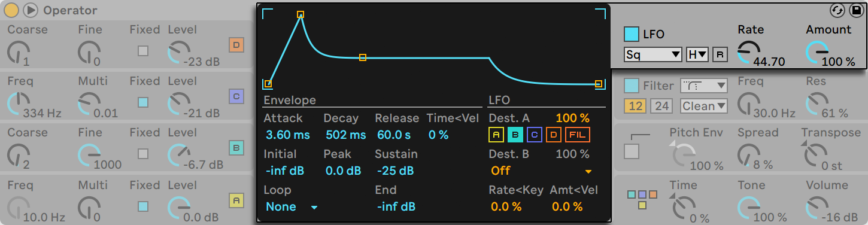Select oscillator B button
This screenshot has height=225, width=868.
click(x=236, y=148)
